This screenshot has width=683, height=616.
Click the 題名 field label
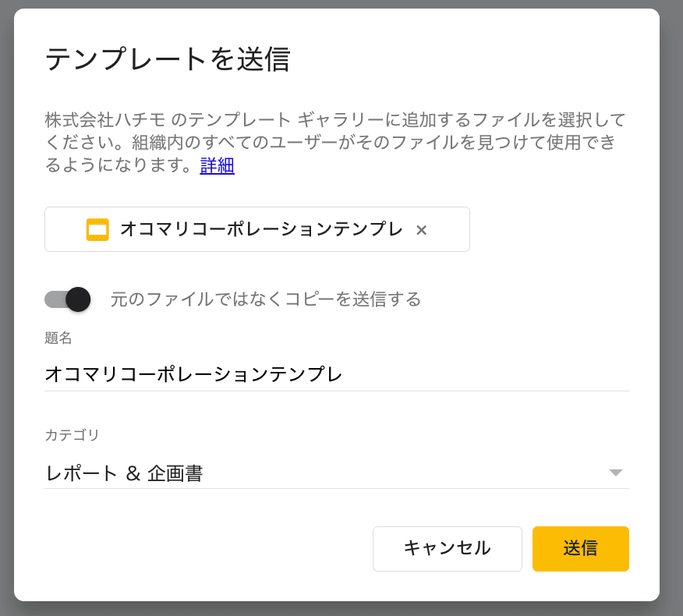pyautogui.click(x=58, y=338)
